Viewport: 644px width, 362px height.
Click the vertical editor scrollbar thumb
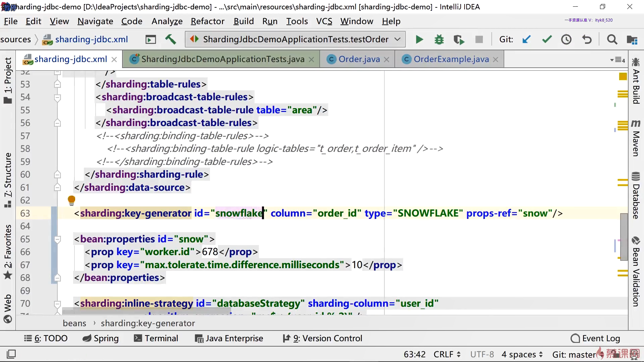[x=624, y=236]
